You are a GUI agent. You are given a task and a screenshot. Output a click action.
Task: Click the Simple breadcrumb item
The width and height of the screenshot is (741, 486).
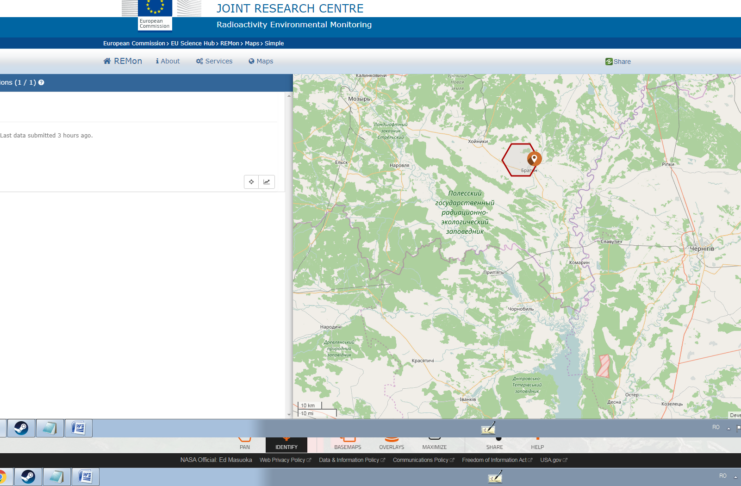(x=274, y=43)
